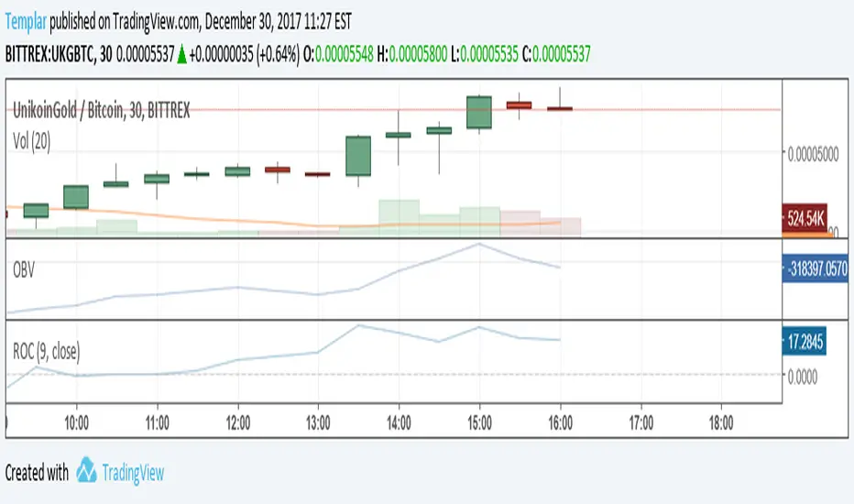Click the 'Created with' footer text
The width and height of the screenshot is (854, 504).
click(37, 473)
